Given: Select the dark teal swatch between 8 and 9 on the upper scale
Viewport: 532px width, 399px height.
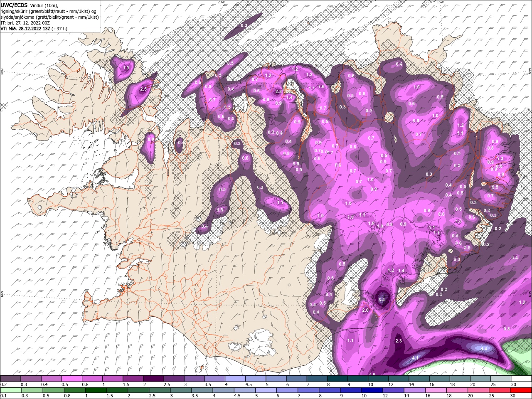Looking at the screenshot, I should tap(337, 379).
